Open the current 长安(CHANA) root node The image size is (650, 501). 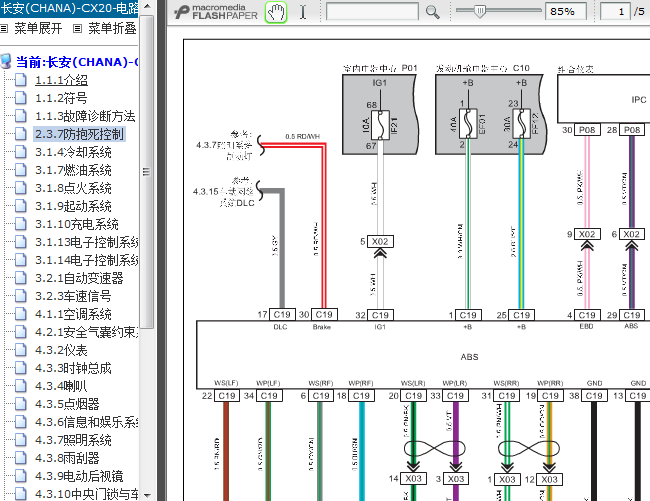77,62
